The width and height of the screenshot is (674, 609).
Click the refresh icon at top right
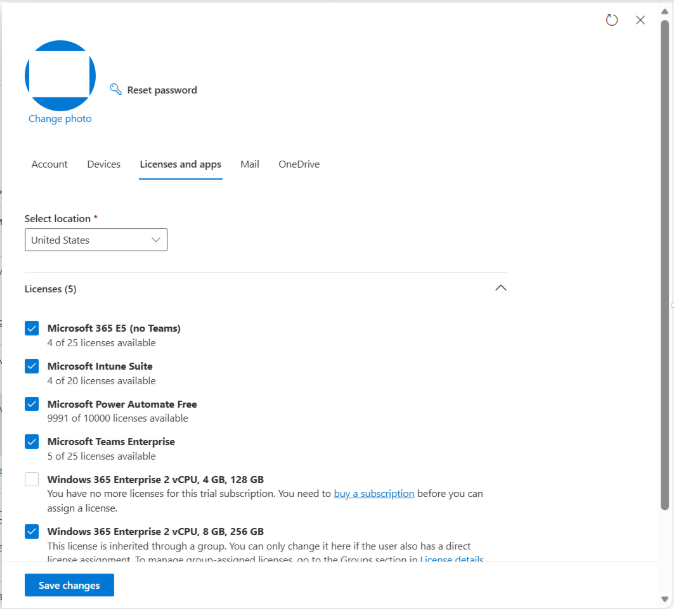pyautogui.click(x=611, y=20)
